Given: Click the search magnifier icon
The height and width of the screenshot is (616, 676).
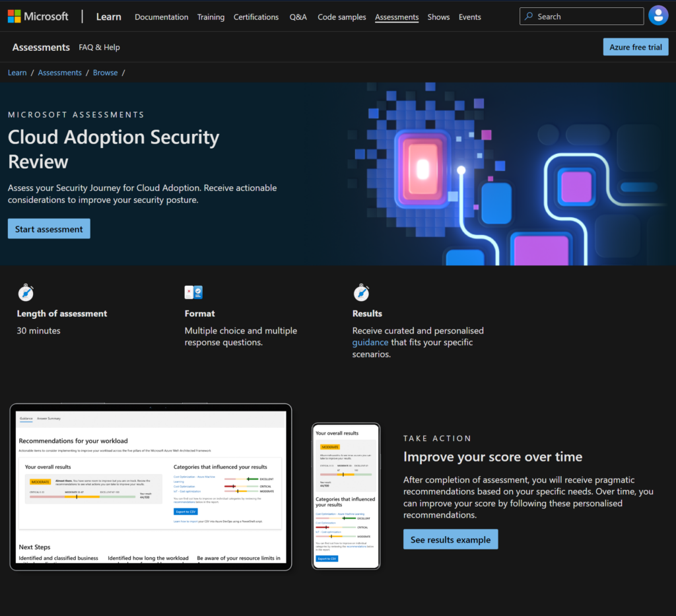Looking at the screenshot, I should coord(529,16).
